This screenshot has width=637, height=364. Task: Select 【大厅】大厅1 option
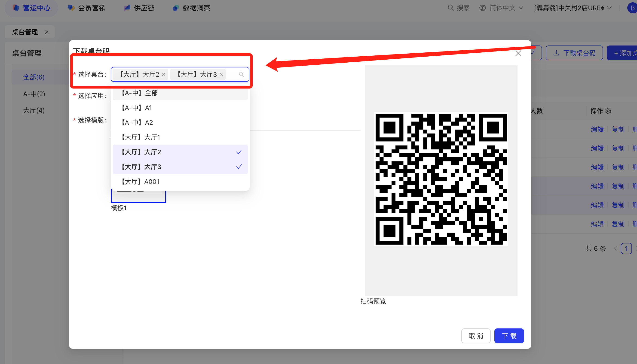point(180,137)
